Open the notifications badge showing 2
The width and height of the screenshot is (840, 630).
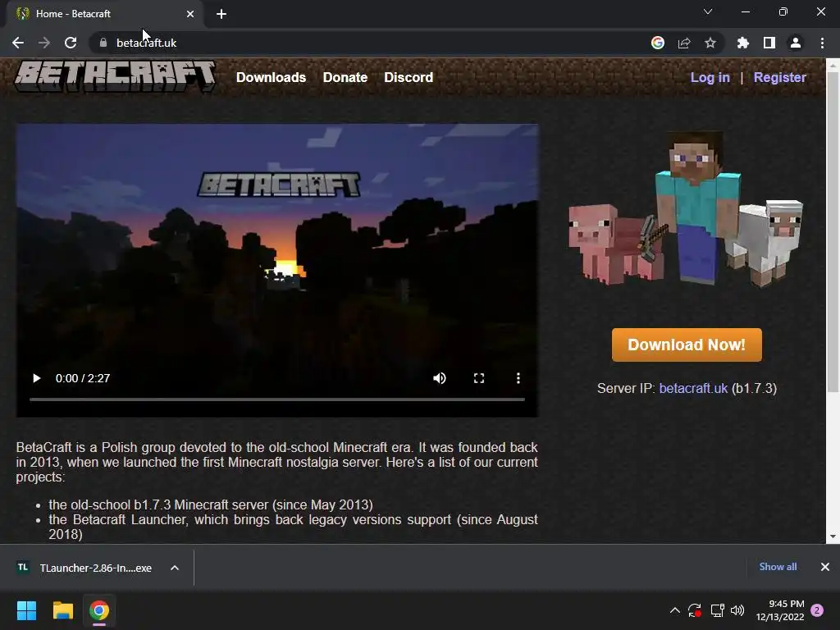click(817, 610)
